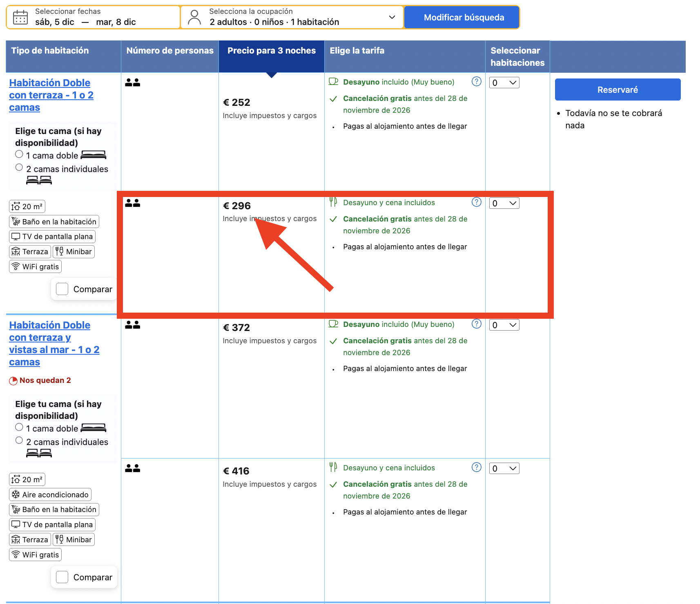Screen dimensions: 700x604
Task: Open room quantity dropdown for €296 rate
Action: pos(504,203)
